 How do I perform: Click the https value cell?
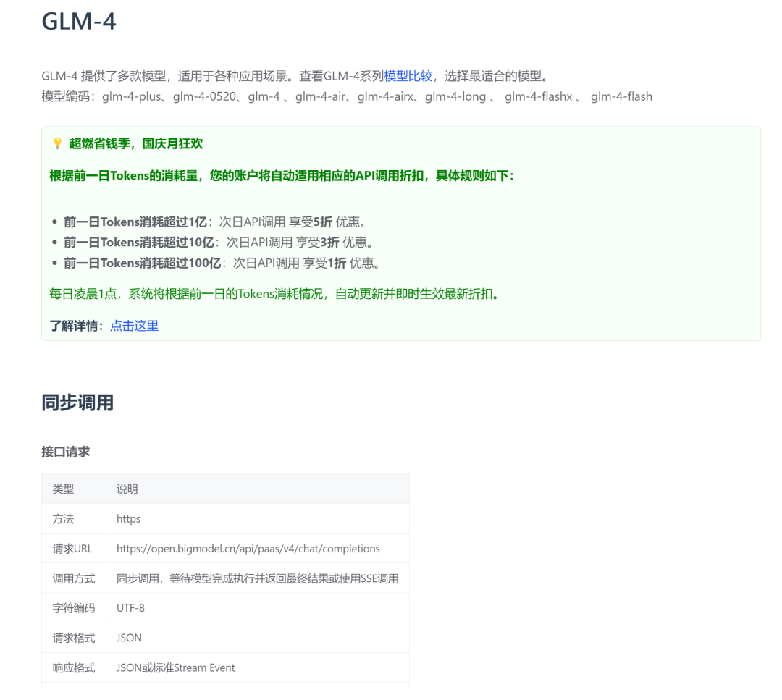(258, 519)
